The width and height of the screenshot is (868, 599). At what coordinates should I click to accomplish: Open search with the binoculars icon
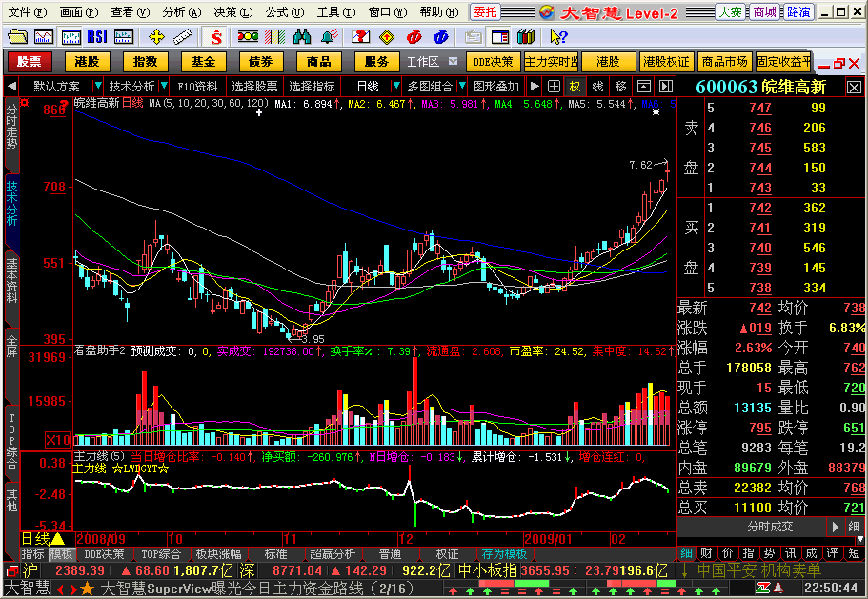(302, 37)
